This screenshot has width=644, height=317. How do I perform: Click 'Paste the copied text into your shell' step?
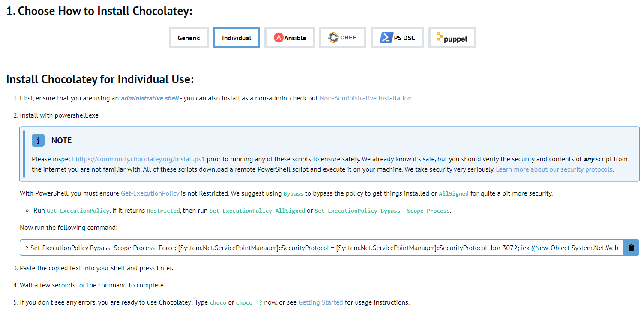[x=96, y=268]
